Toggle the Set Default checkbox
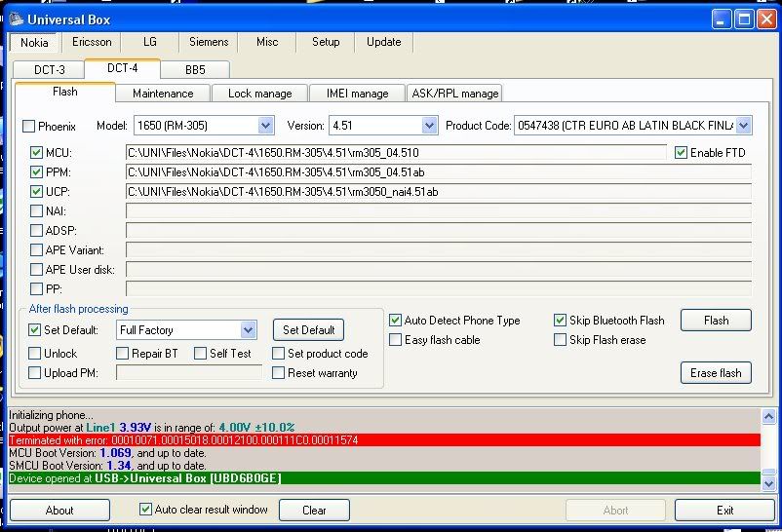Screen dimensions: 782x532 pyautogui.click(x=34, y=329)
